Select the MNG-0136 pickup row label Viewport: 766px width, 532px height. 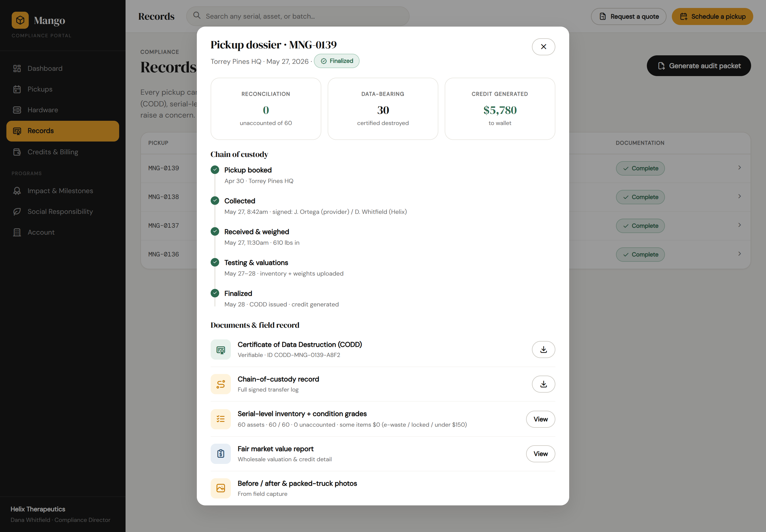pos(164,254)
